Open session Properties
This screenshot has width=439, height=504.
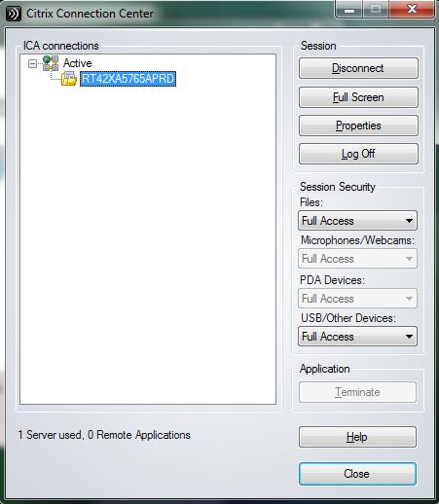pos(358,126)
